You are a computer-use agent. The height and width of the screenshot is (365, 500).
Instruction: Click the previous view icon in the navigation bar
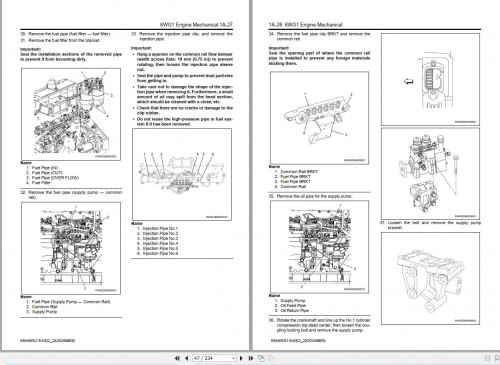[261, 358]
